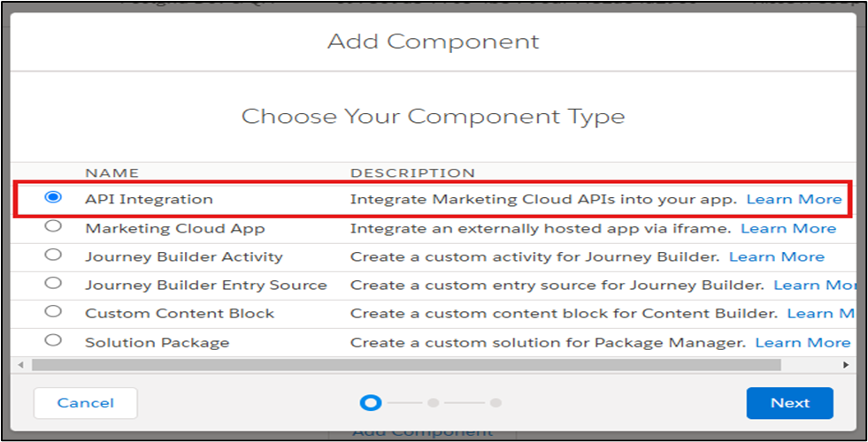Click the 'Journey Builder Activity' name text

tap(184, 256)
